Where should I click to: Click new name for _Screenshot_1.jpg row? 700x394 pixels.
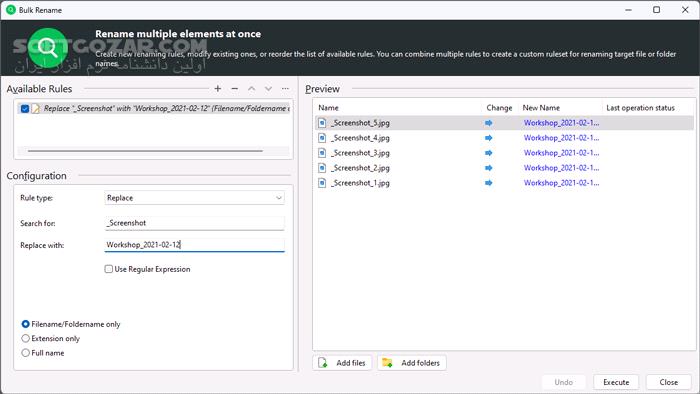click(x=561, y=183)
